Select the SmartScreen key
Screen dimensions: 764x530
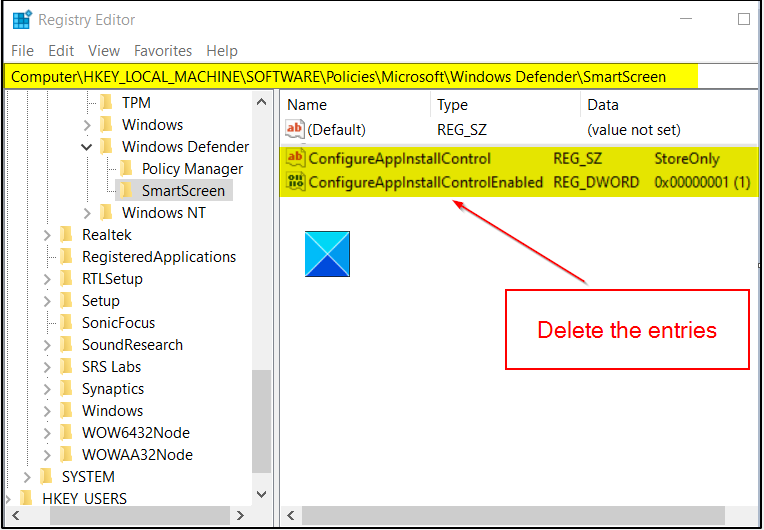click(183, 190)
